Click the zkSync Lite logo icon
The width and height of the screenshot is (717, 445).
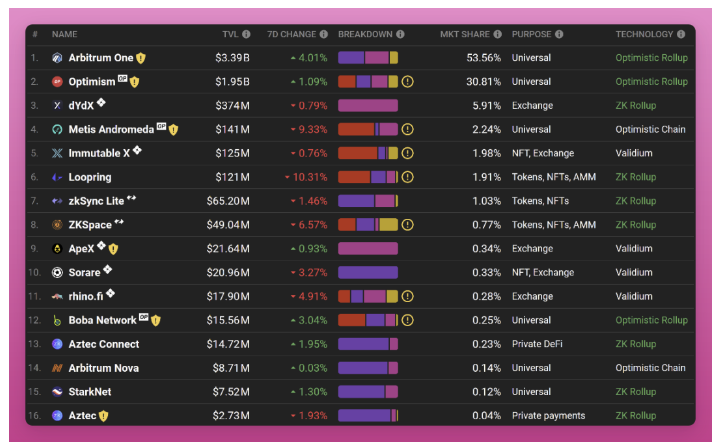click(57, 201)
